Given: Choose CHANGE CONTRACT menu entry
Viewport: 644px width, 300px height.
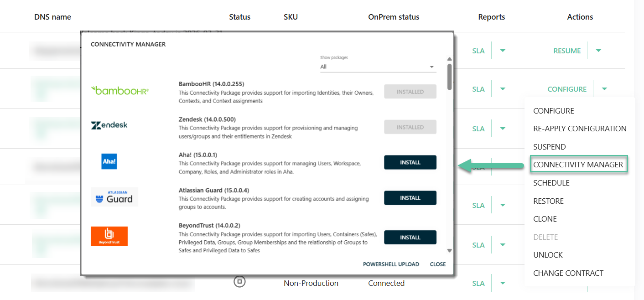Looking at the screenshot, I should click(x=568, y=273).
